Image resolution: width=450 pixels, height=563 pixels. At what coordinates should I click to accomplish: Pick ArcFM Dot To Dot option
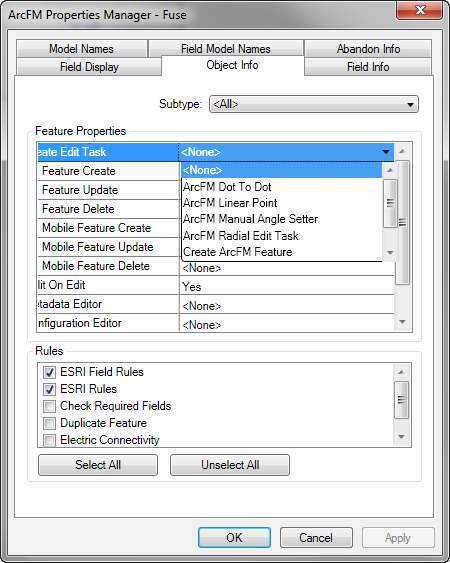[282, 187]
